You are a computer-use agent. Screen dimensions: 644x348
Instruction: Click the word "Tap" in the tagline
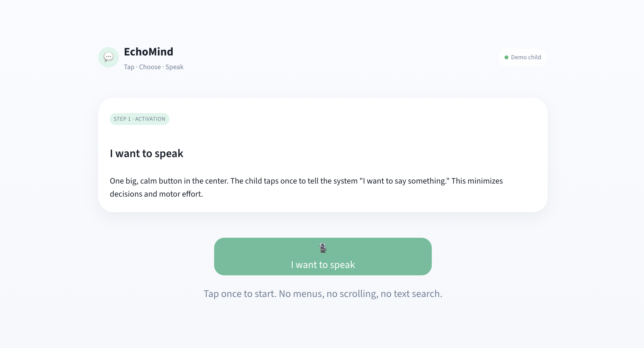tap(129, 67)
